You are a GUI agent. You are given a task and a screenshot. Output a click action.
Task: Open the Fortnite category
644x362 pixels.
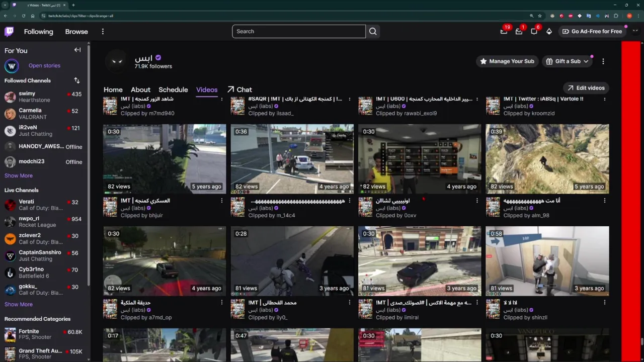43,334
